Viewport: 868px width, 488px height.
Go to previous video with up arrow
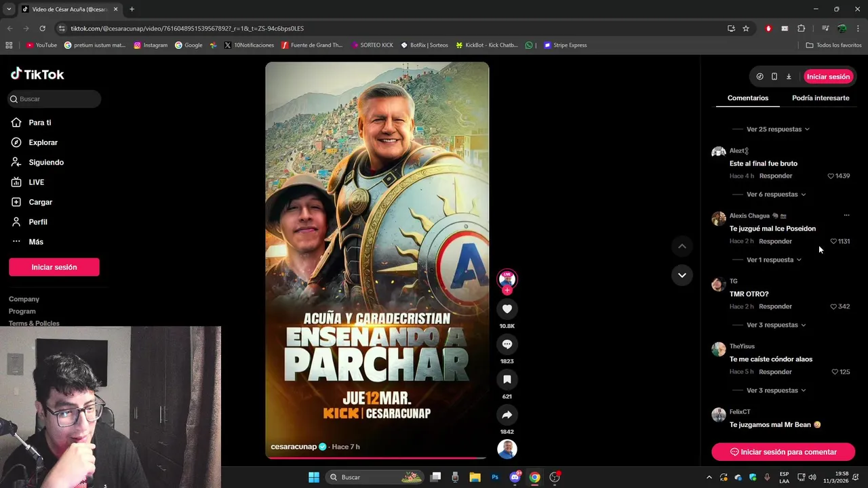click(x=682, y=247)
